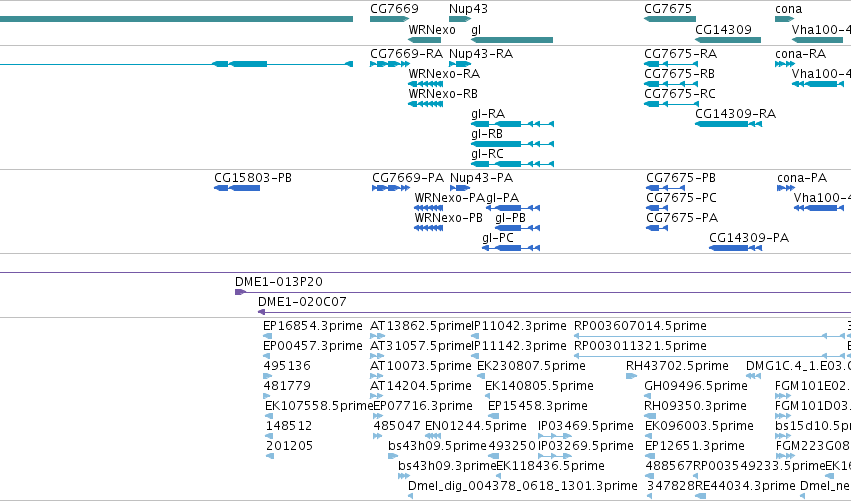Image resolution: width=851 pixels, height=501 pixels.
Task: Click the EP16854.3prime EST
Action: click(268, 336)
